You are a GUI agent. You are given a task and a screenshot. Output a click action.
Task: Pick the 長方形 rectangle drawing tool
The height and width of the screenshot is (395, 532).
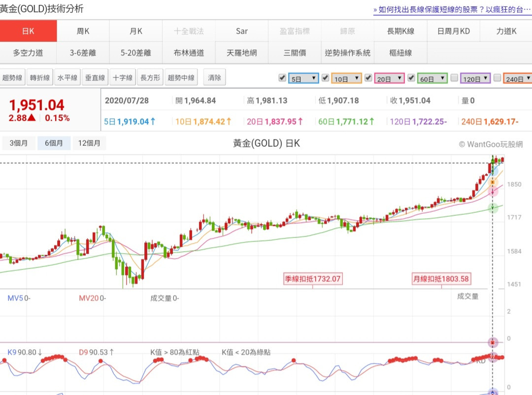[150, 78]
